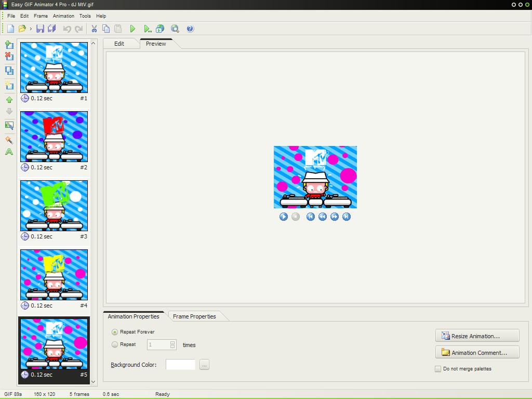The width and height of the screenshot is (532, 399).
Task: Add text to the animation
Action: click(8, 151)
